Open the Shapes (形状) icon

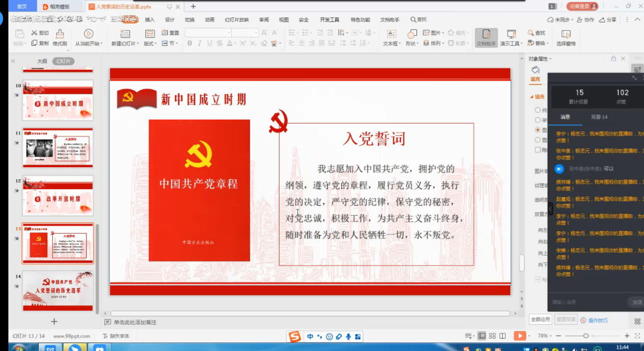pos(412,34)
